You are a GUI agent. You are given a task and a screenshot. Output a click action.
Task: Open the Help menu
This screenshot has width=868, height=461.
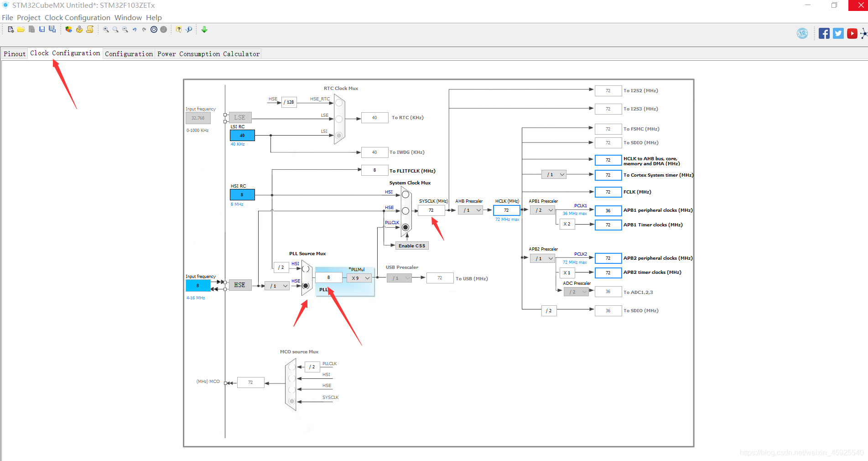pos(154,17)
